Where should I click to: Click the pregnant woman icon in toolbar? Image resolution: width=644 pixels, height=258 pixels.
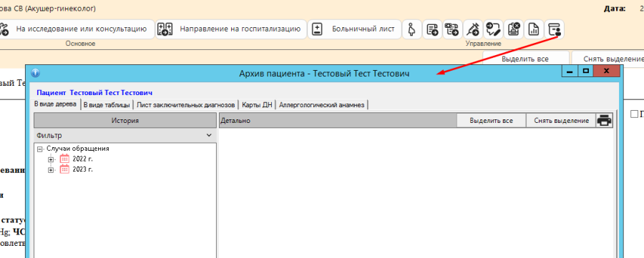[412, 29]
